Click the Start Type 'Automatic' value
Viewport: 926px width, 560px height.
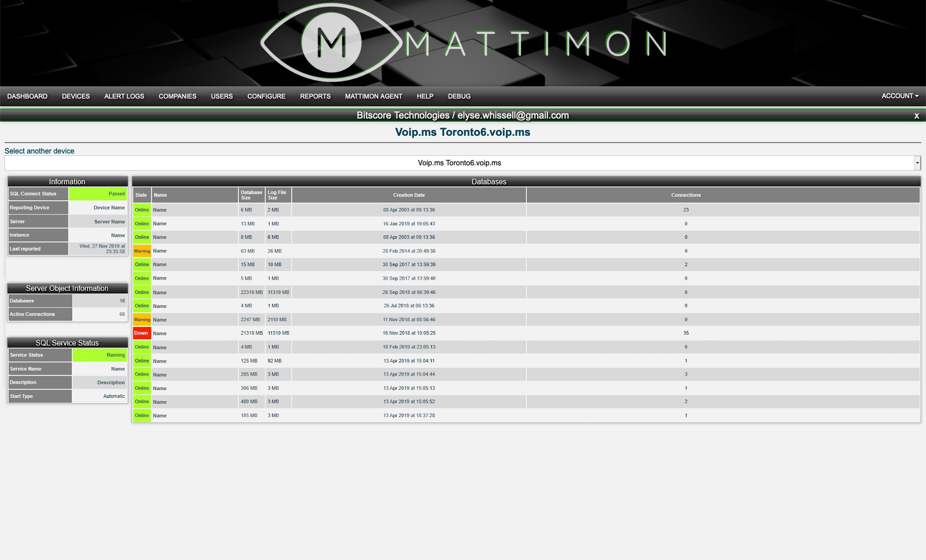point(114,396)
